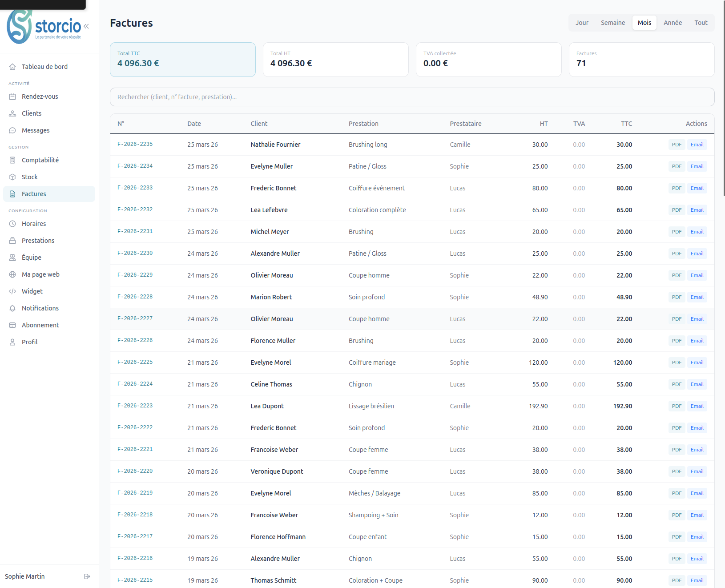Email Michel Meyer's invoice F-2026-2231
The width and height of the screenshot is (725, 588).
tap(697, 232)
